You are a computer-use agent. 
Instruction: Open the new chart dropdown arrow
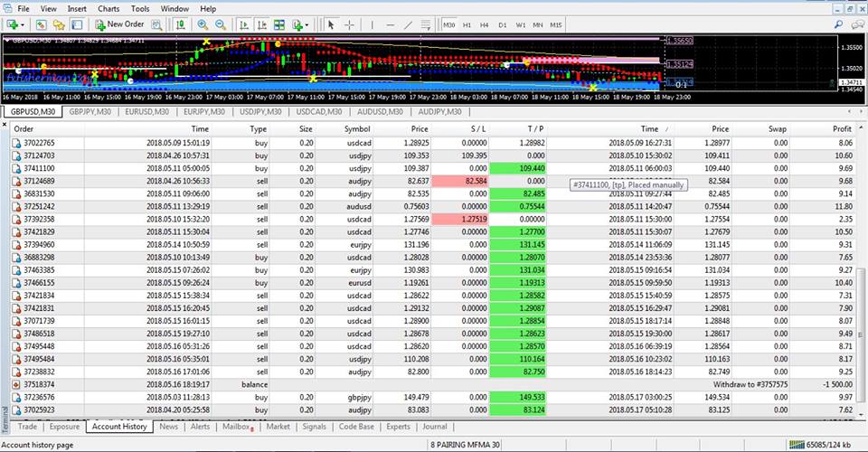[22, 25]
